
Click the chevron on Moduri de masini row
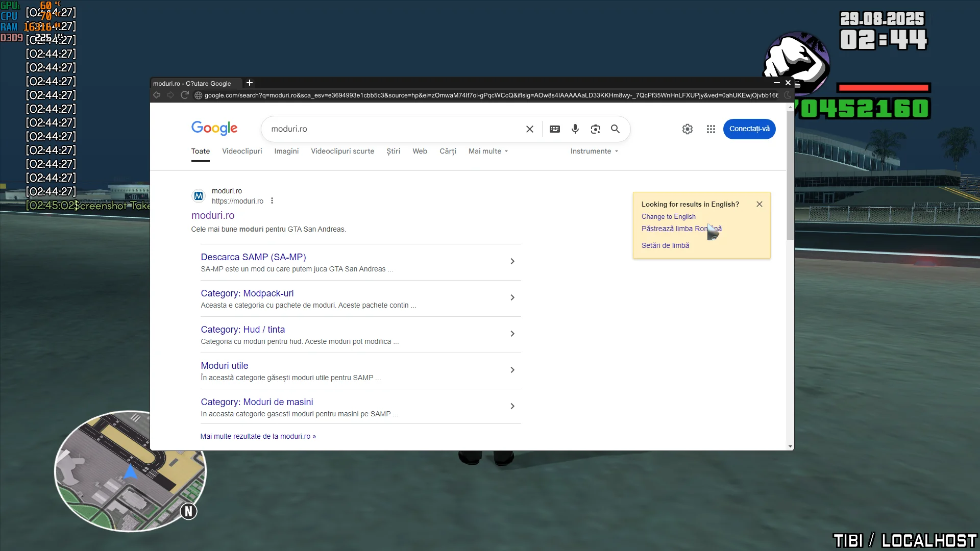[x=512, y=406]
